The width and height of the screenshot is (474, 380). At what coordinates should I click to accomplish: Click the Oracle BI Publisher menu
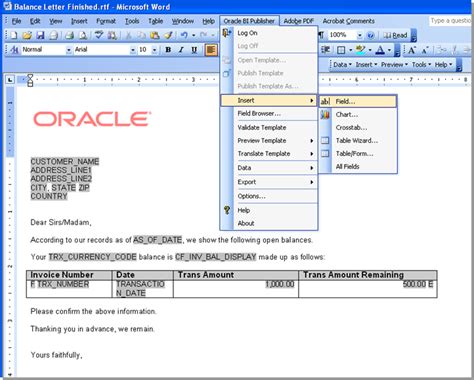click(x=249, y=21)
